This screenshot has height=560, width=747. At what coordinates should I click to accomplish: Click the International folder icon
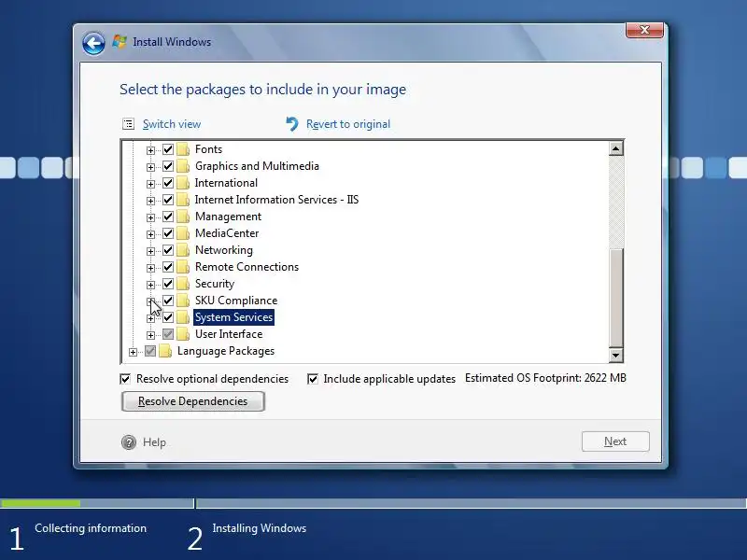click(183, 183)
